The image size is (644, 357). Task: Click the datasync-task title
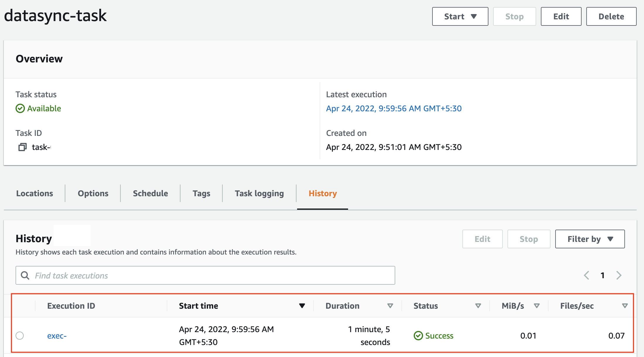click(x=55, y=15)
